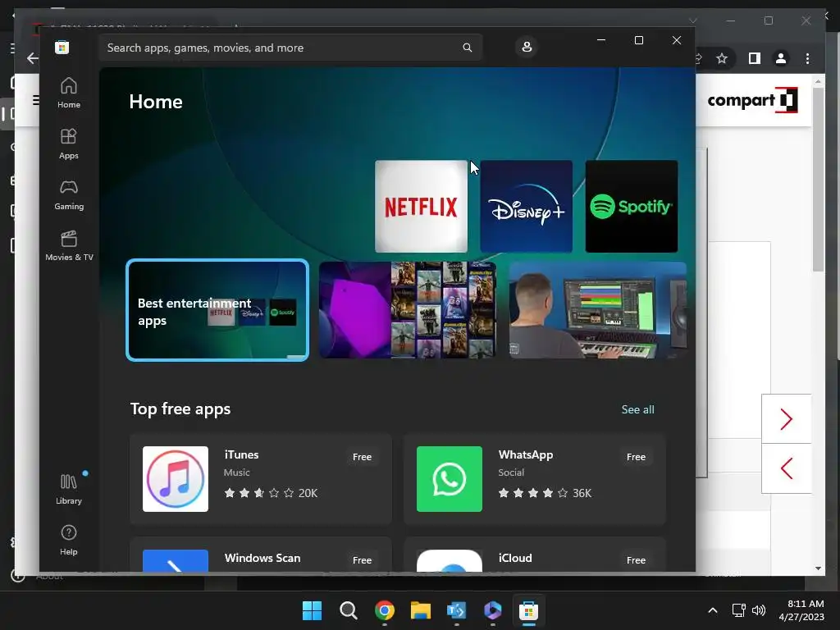The width and height of the screenshot is (840, 630).
Task: Open the clock and date 8:11 AM
Action: coord(801,610)
